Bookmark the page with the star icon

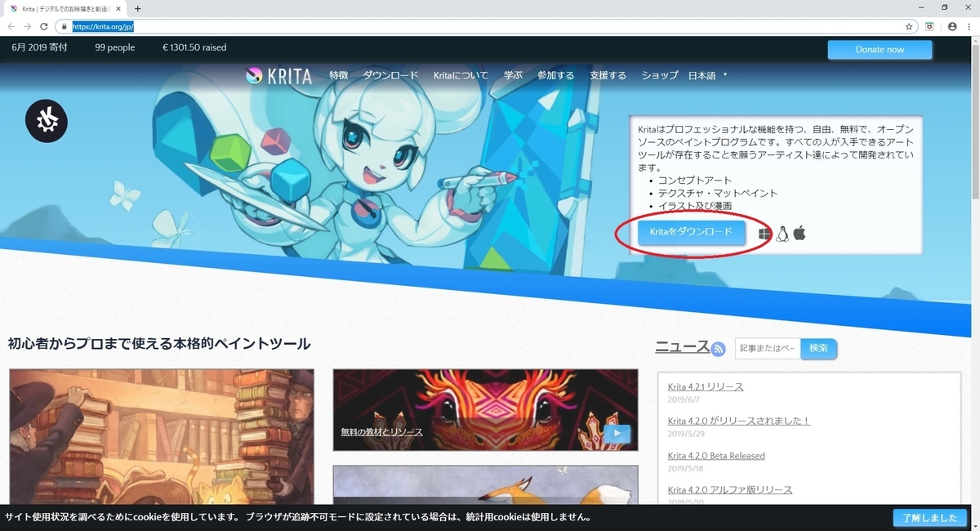pos(908,25)
